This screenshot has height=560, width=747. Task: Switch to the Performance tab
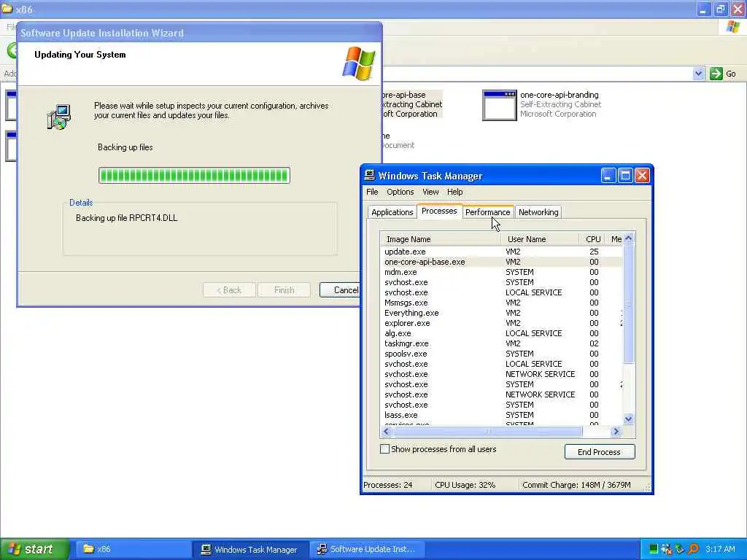click(x=487, y=212)
